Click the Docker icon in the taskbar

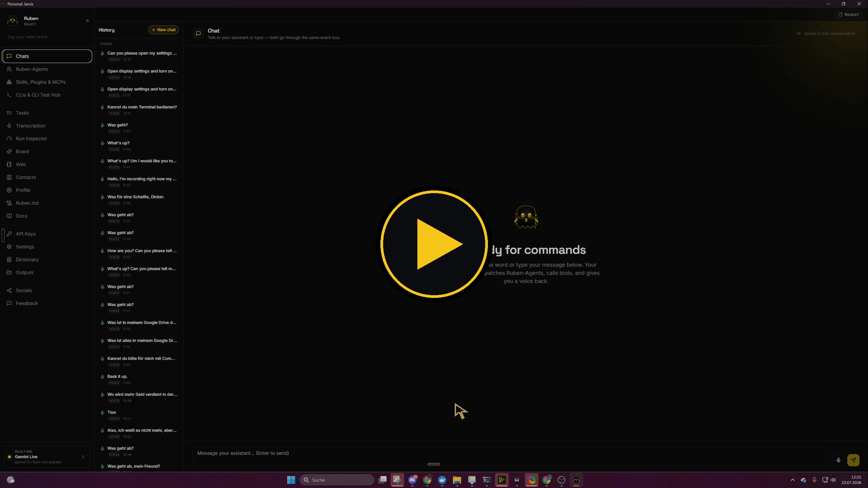tap(442, 480)
